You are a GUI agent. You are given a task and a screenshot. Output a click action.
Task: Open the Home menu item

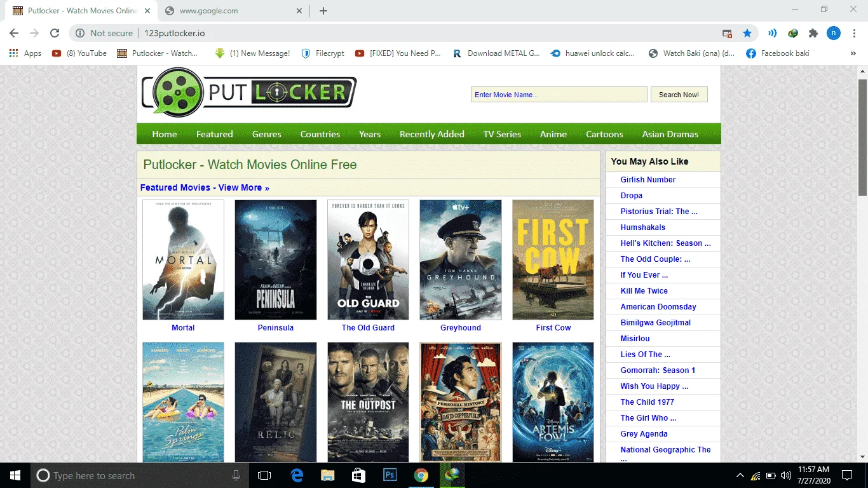(165, 134)
